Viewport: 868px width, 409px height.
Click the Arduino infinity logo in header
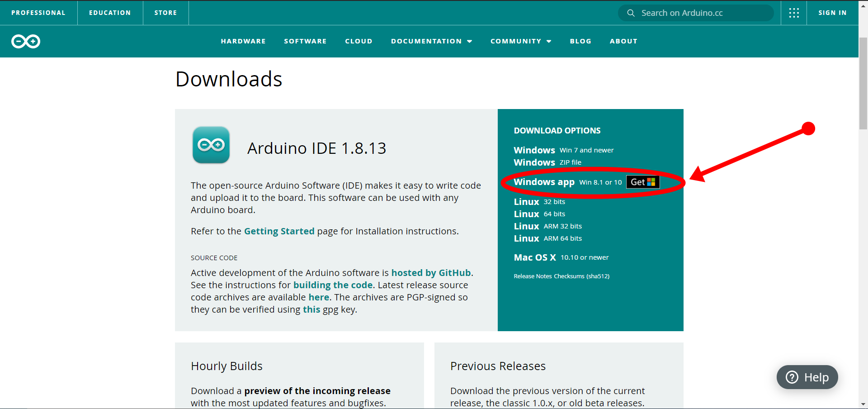[26, 41]
